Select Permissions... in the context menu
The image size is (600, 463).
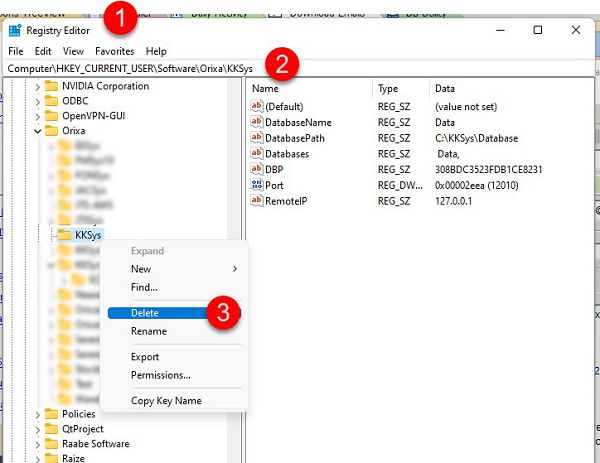tap(160, 375)
